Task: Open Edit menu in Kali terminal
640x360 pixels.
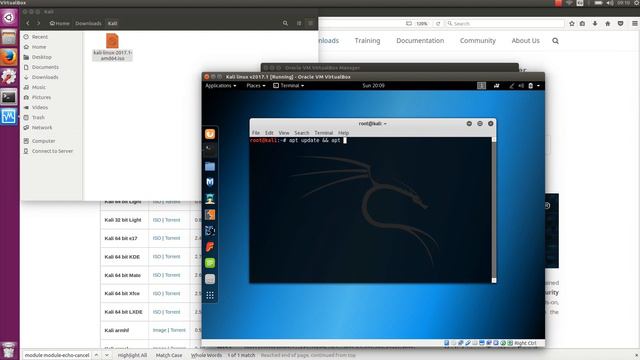Action: (x=269, y=133)
